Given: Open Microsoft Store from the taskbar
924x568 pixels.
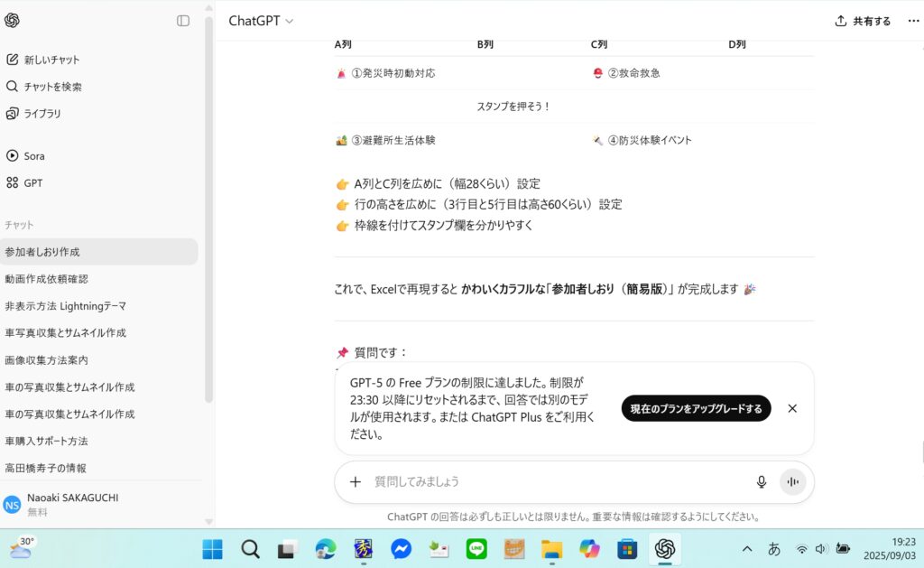Looking at the screenshot, I should [x=627, y=549].
